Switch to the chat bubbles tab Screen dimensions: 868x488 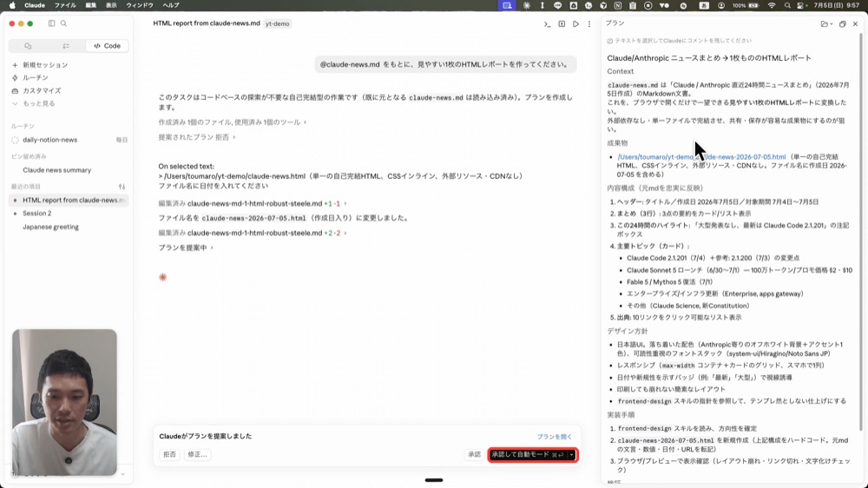point(28,46)
